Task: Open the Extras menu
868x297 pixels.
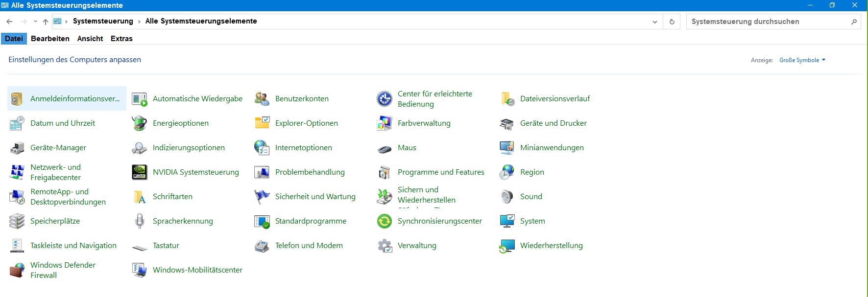Action: pyautogui.click(x=121, y=39)
